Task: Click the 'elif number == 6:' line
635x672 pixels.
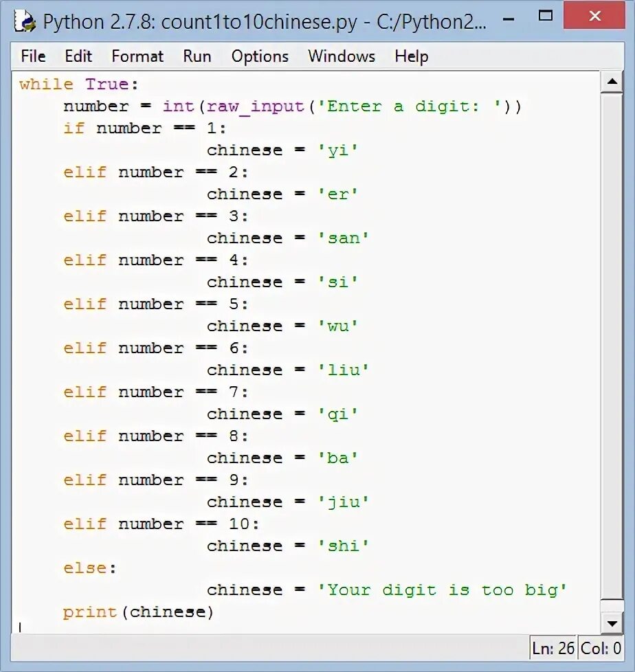Action: coord(155,348)
